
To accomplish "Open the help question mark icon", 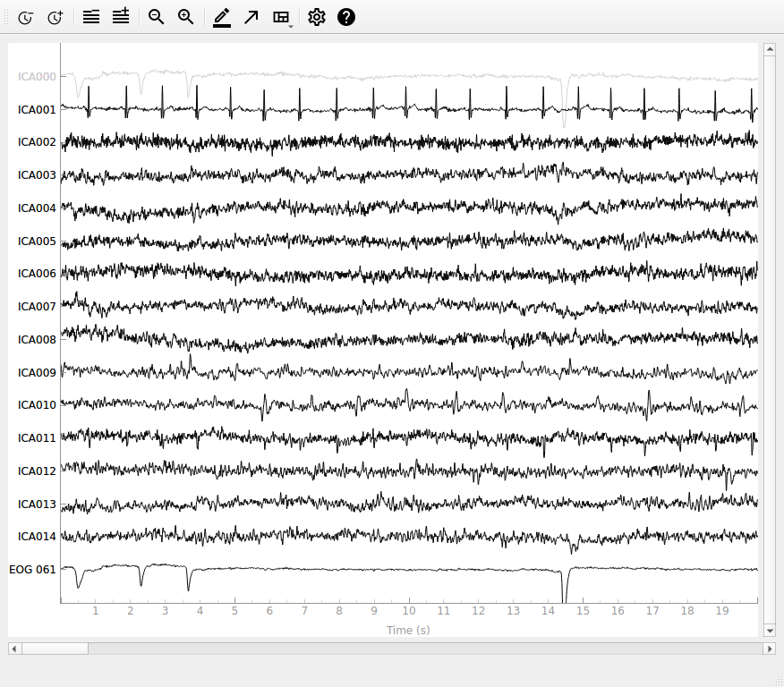I will 346,17.
